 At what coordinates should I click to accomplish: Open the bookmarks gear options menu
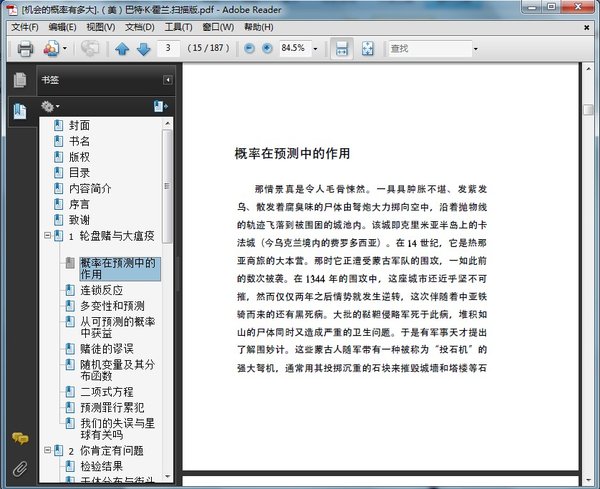coord(50,106)
